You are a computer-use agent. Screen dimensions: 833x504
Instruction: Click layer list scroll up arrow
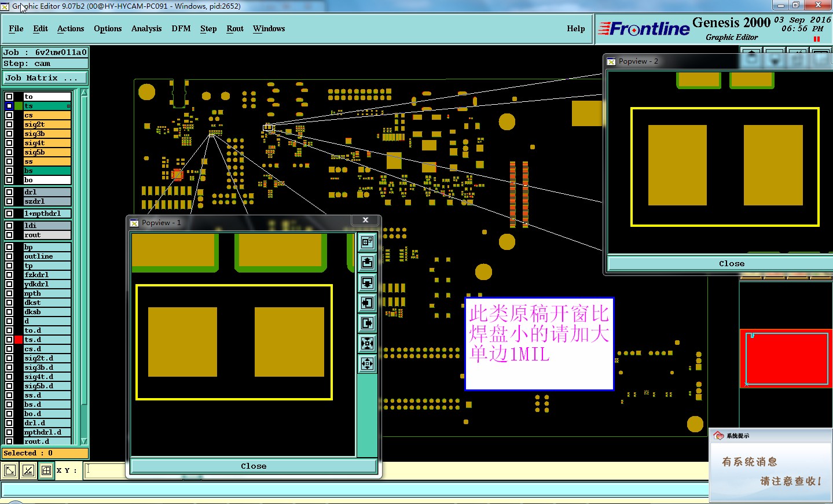click(x=84, y=93)
